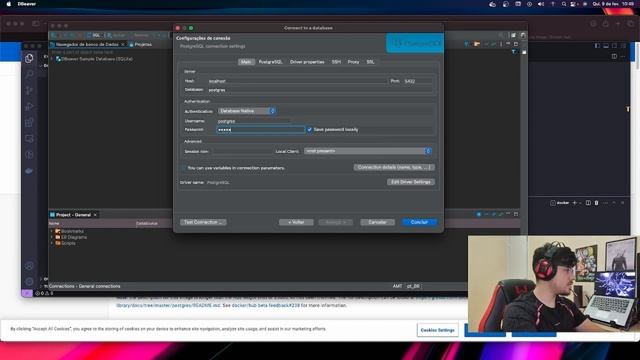
Task: Switch to the Projetos tab in DBeaver
Action: tap(140, 44)
